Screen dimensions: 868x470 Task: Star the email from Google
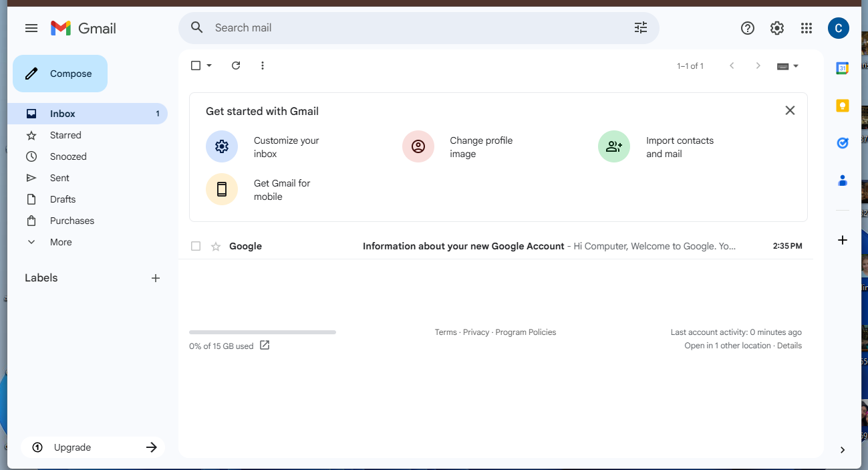(215, 246)
